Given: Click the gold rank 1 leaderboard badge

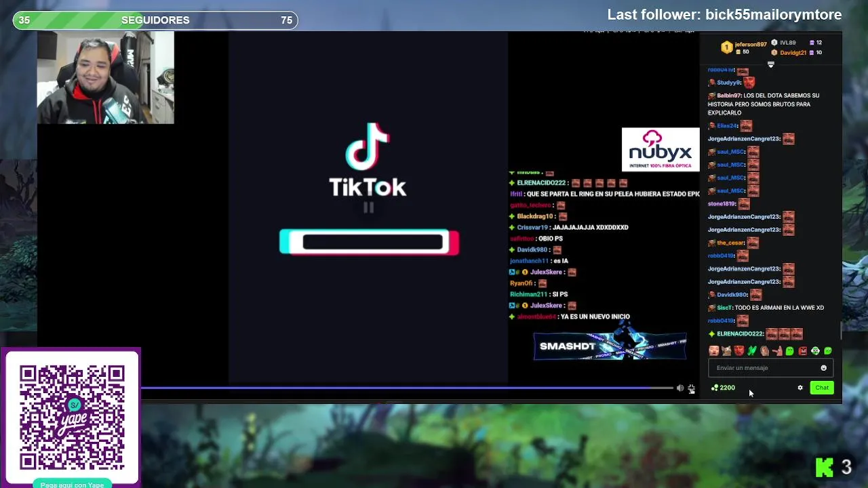Looking at the screenshot, I should [x=727, y=47].
